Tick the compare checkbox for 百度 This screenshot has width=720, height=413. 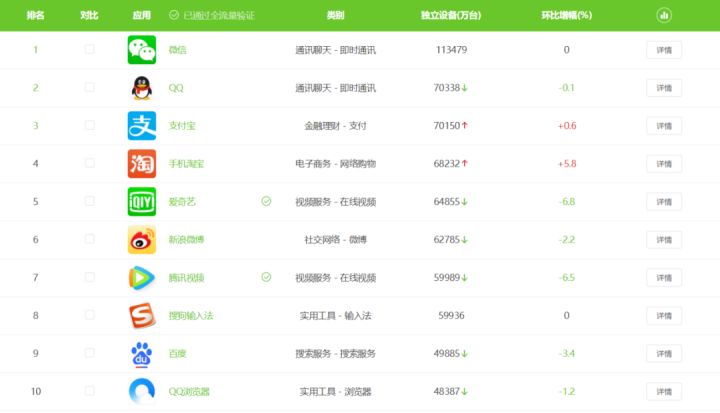coord(90,353)
